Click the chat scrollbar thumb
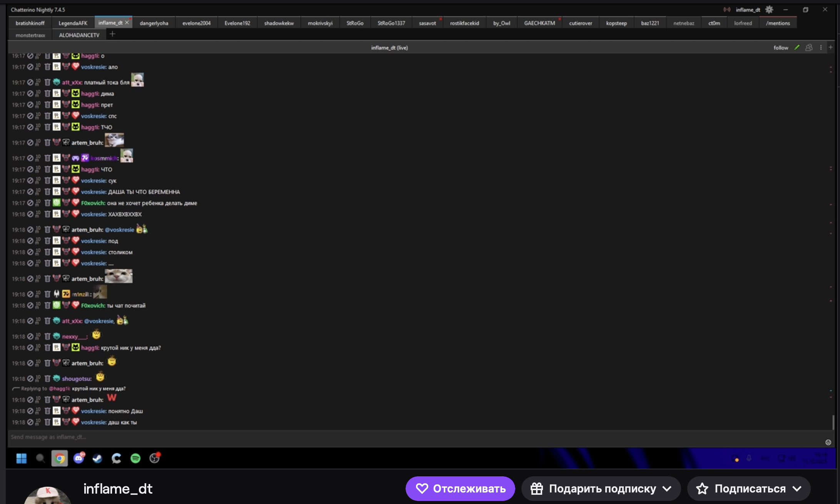The width and height of the screenshot is (840, 504). tap(833, 422)
